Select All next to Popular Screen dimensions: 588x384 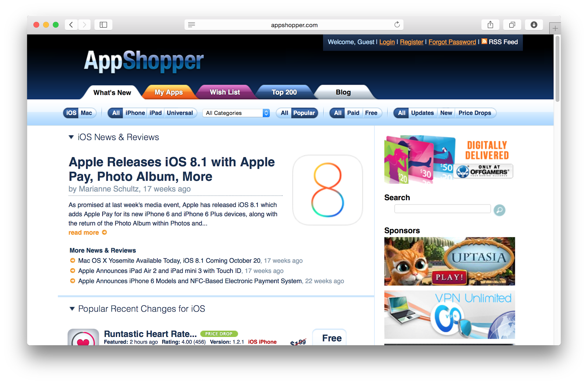[284, 113]
